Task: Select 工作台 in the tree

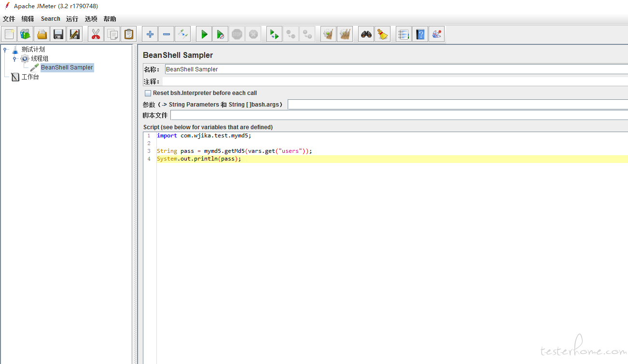Action: [x=30, y=77]
